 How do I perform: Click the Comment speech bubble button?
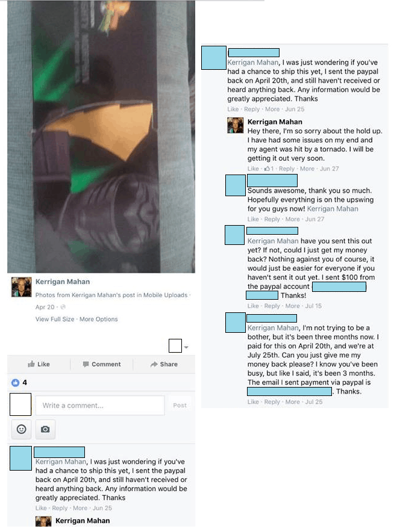[x=102, y=364]
